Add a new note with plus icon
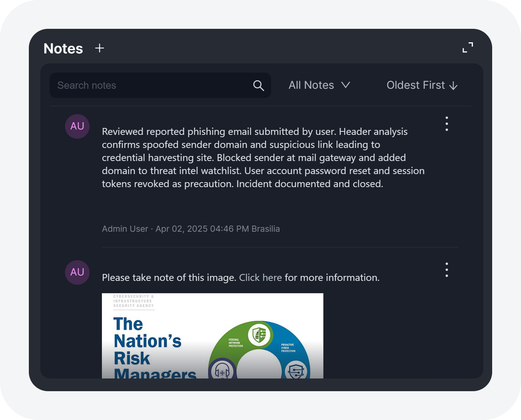This screenshot has height=420, width=521. pyautogui.click(x=100, y=48)
